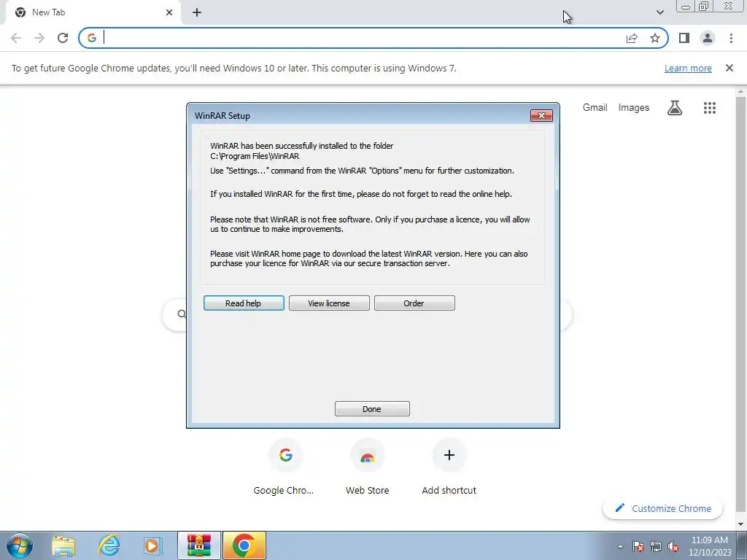Click the muted volume tray icon
The height and width of the screenshot is (560, 747).
pos(673,546)
